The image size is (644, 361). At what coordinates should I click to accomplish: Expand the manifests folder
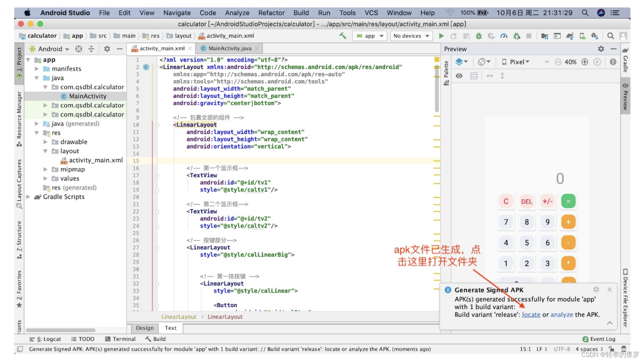click(37, 69)
